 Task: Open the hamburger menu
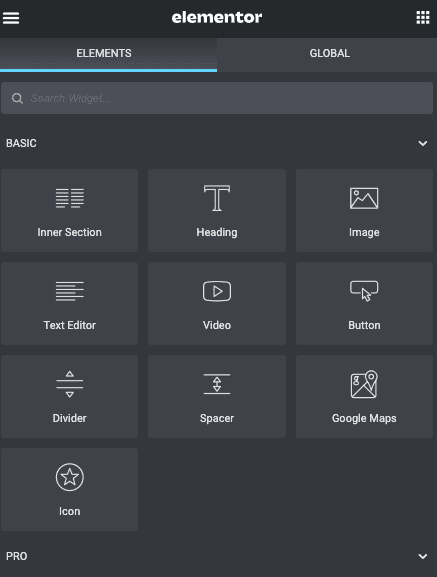(x=11, y=18)
